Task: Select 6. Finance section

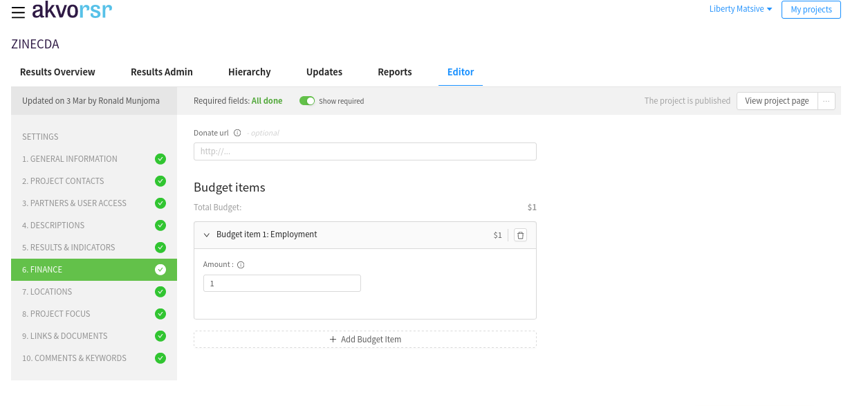Action: tap(94, 270)
